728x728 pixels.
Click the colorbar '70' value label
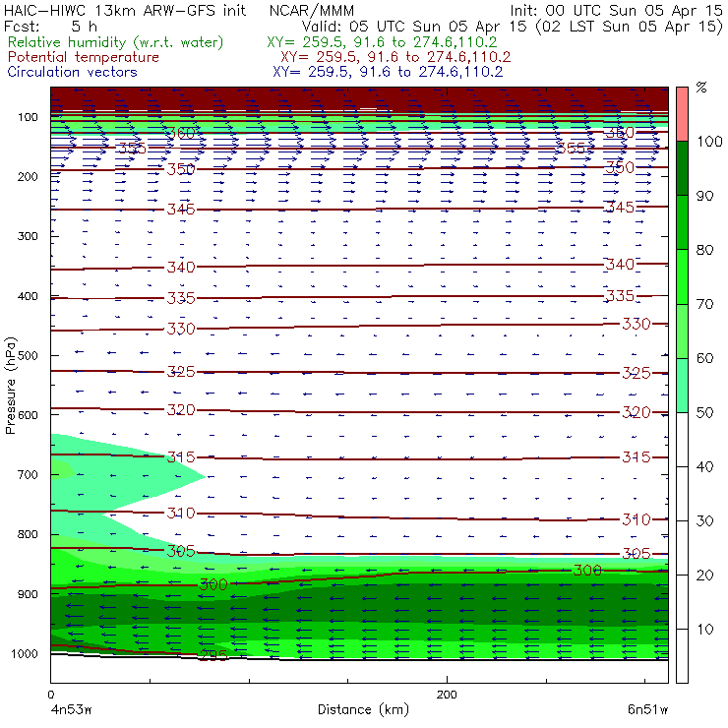704,304
